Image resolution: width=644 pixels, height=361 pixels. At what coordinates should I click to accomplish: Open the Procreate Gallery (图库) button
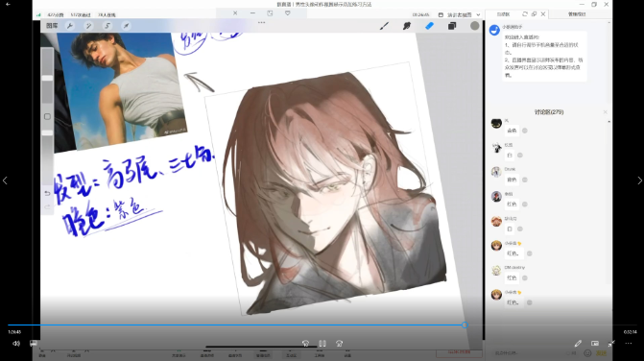coord(52,26)
